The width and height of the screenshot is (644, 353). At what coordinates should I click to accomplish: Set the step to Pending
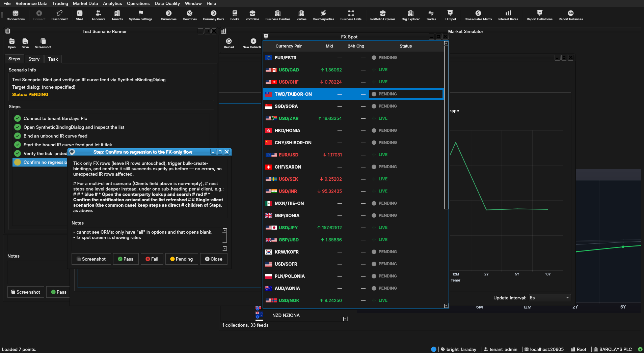182,259
